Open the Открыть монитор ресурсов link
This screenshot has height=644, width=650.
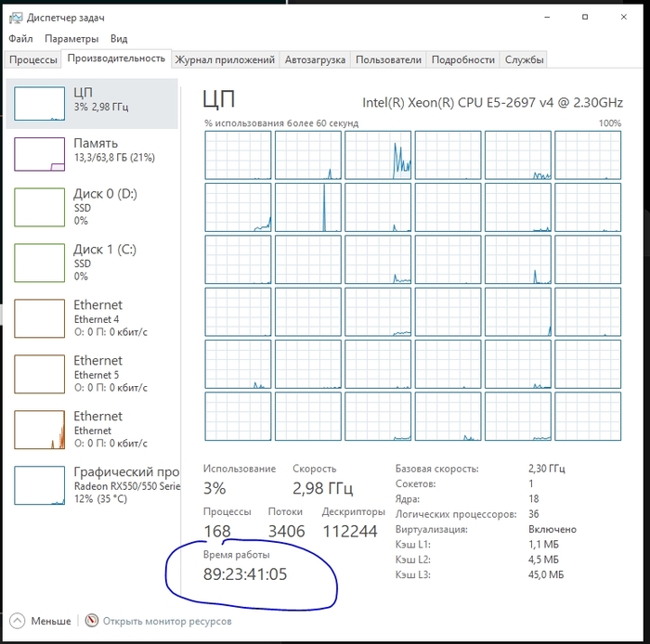click(x=167, y=621)
